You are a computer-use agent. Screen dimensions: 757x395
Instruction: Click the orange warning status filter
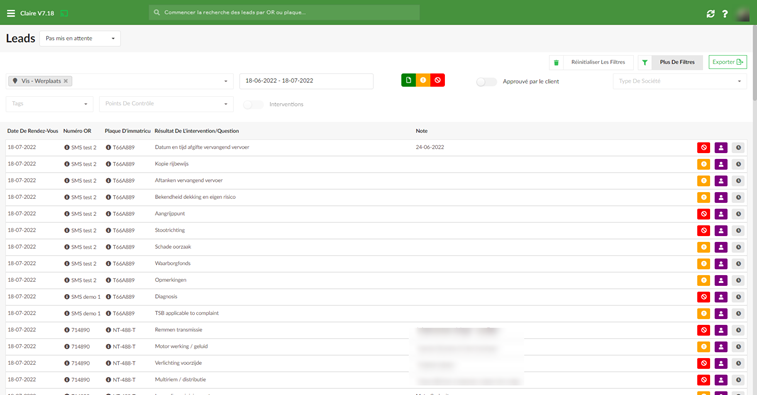[x=423, y=80]
